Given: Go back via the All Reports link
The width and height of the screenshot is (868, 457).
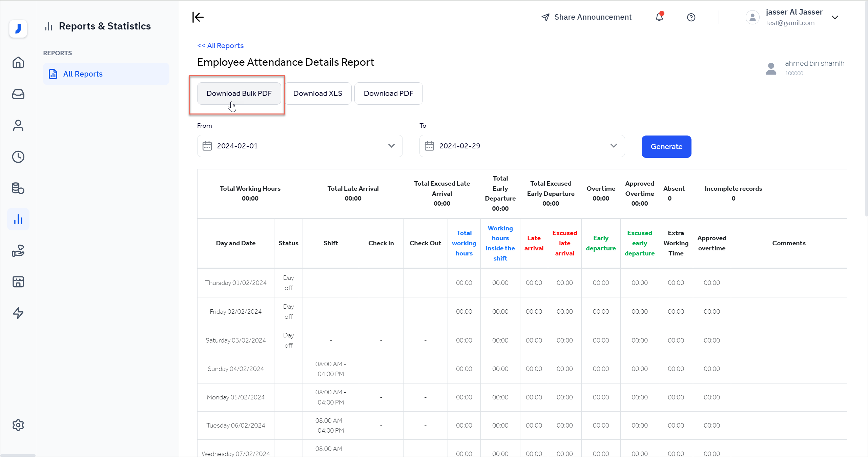Looking at the screenshot, I should tap(220, 45).
